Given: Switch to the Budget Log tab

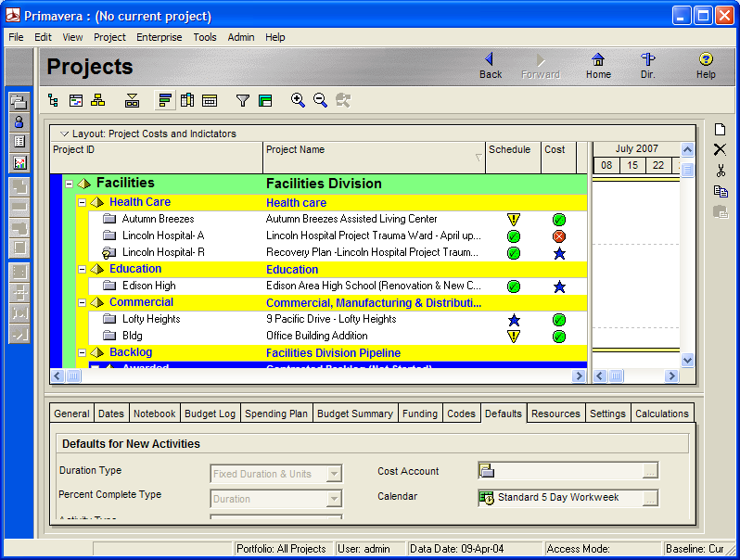Looking at the screenshot, I should (x=210, y=414).
